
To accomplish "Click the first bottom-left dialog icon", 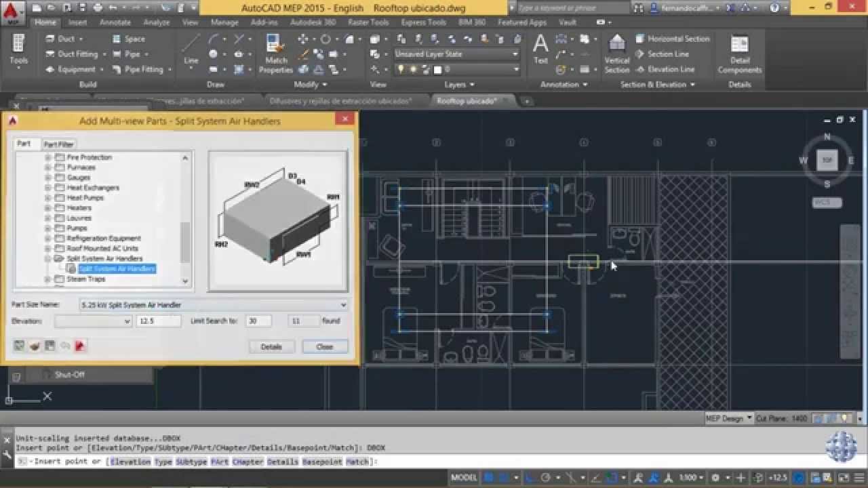I will (x=20, y=346).
